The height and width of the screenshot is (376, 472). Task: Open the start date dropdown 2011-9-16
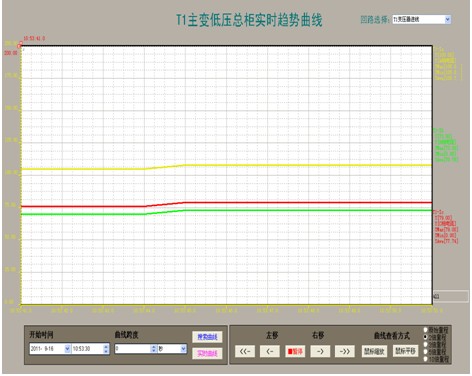point(67,349)
